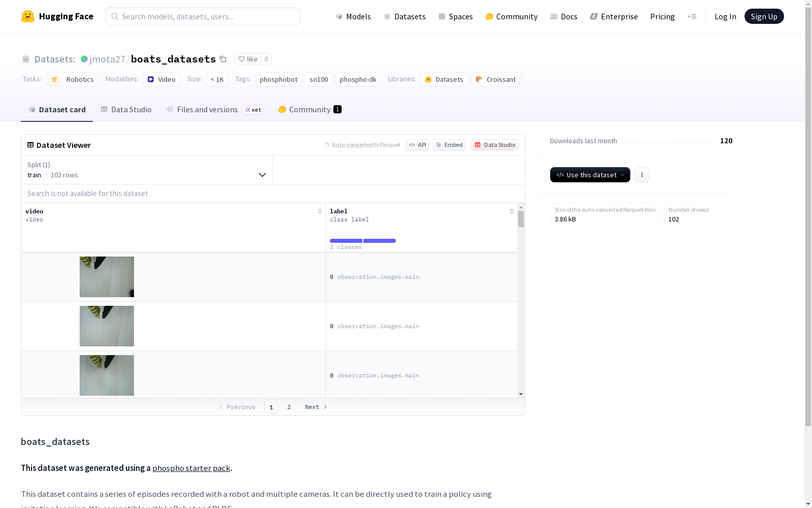The image size is (812, 508).
Task: Open the API button in Dataset Viewer
Action: (418, 145)
